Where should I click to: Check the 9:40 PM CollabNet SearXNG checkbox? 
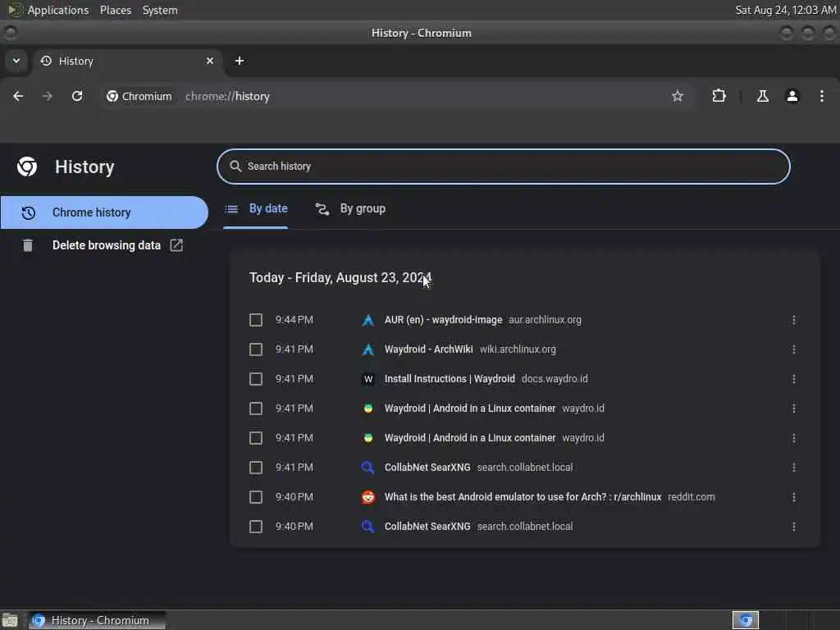(x=256, y=526)
